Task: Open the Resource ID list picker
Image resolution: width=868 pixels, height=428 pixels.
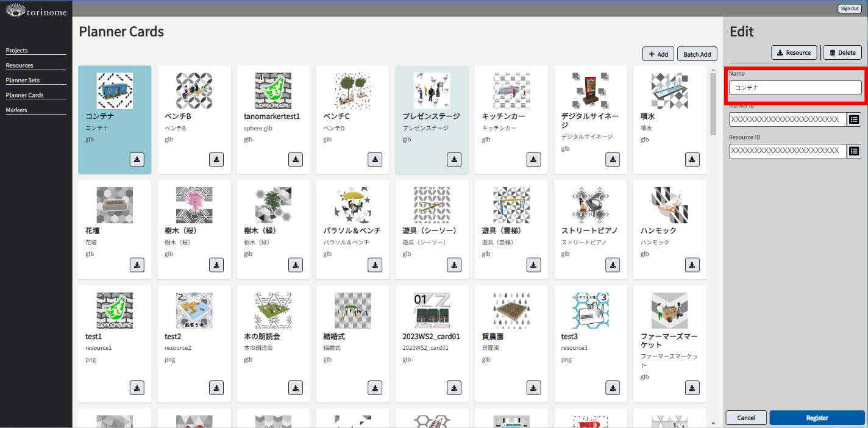Action: 854,151
